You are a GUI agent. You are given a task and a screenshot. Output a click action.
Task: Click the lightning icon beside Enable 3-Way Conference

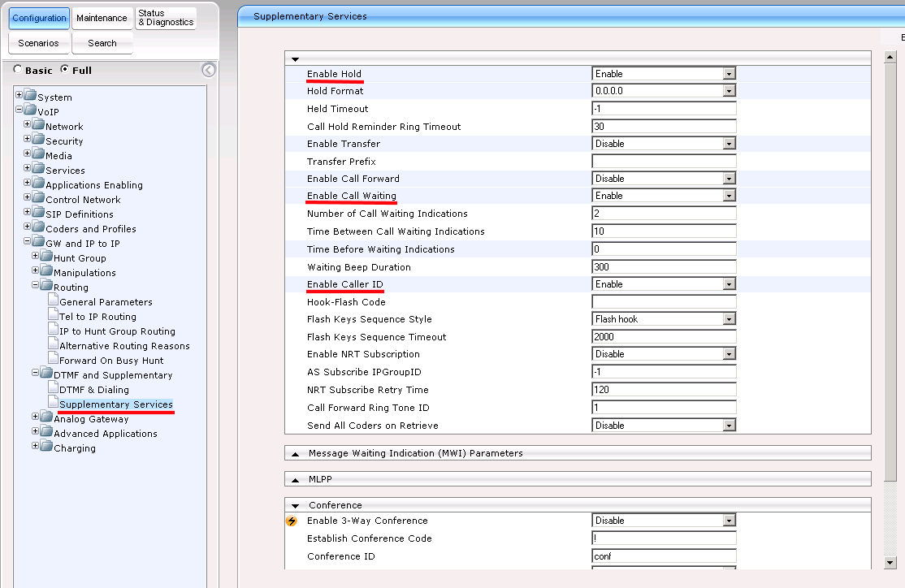point(292,521)
